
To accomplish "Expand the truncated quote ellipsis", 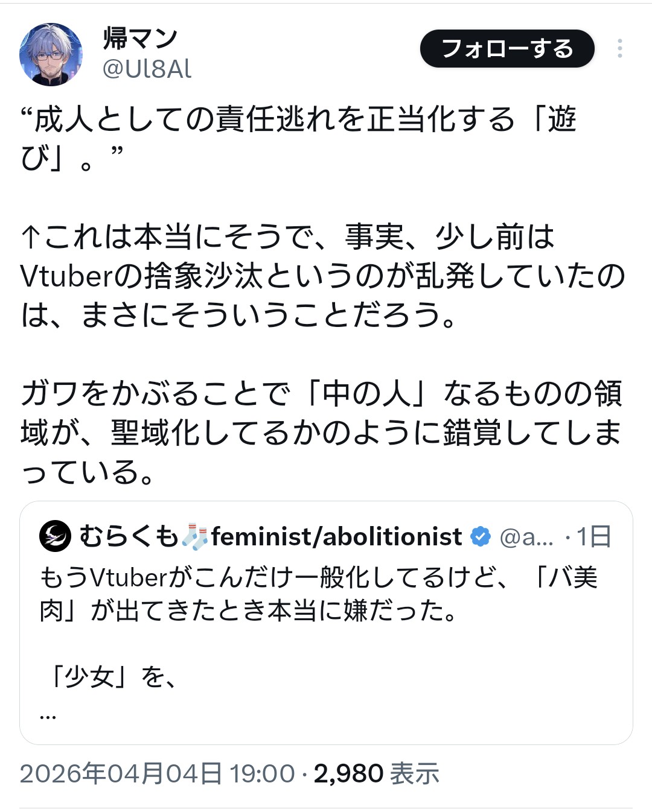I will click(x=48, y=715).
